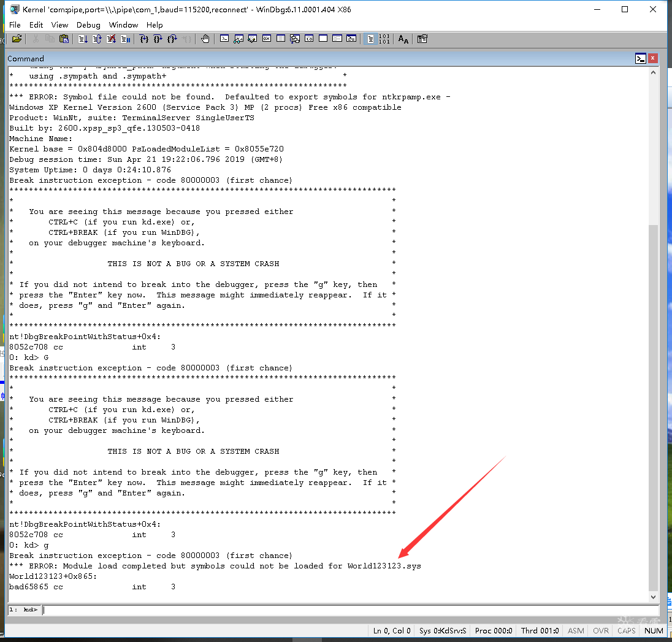Open the Watch window icon

coord(239,39)
